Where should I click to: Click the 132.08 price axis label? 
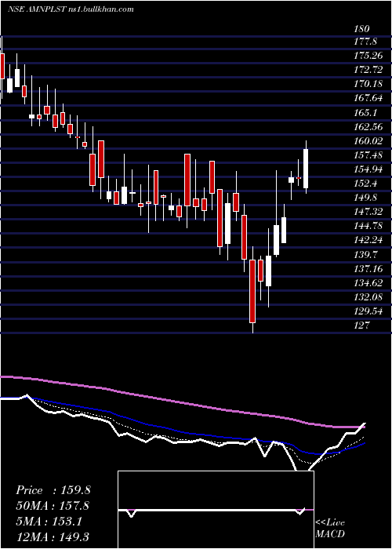(368, 297)
